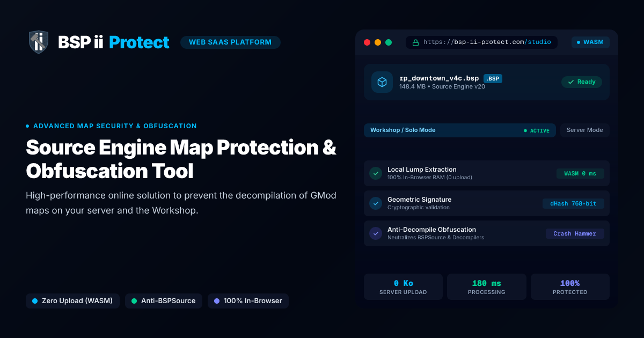This screenshot has width=644, height=338.
Task: Click the Geometric Signature title
Action: point(420,200)
